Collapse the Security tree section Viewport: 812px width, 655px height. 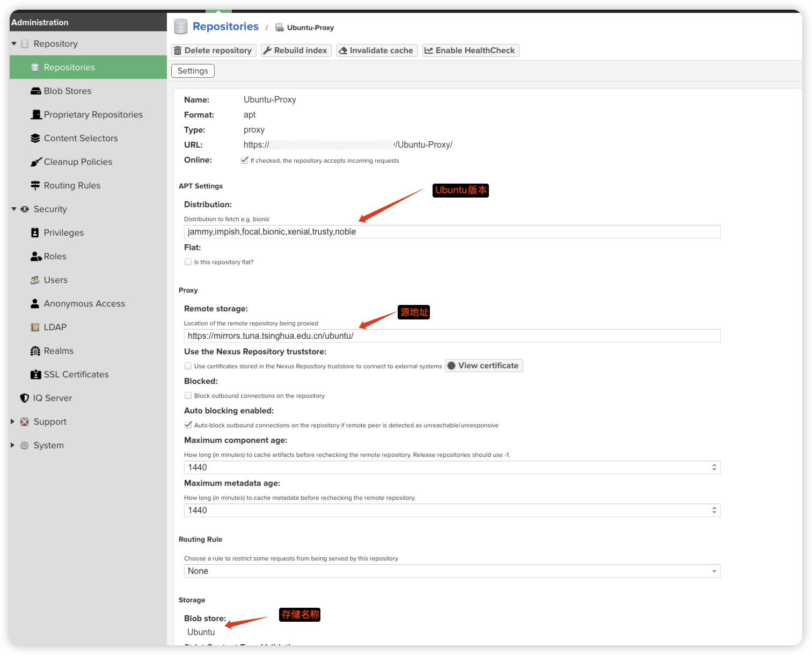(x=14, y=209)
